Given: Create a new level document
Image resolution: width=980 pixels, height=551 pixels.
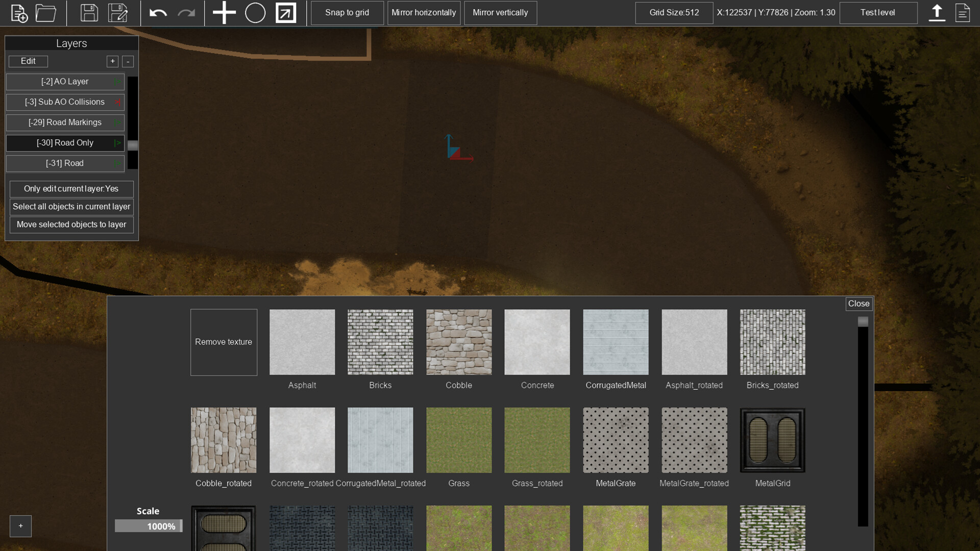Looking at the screenshot, I should [x=19, y=13].
